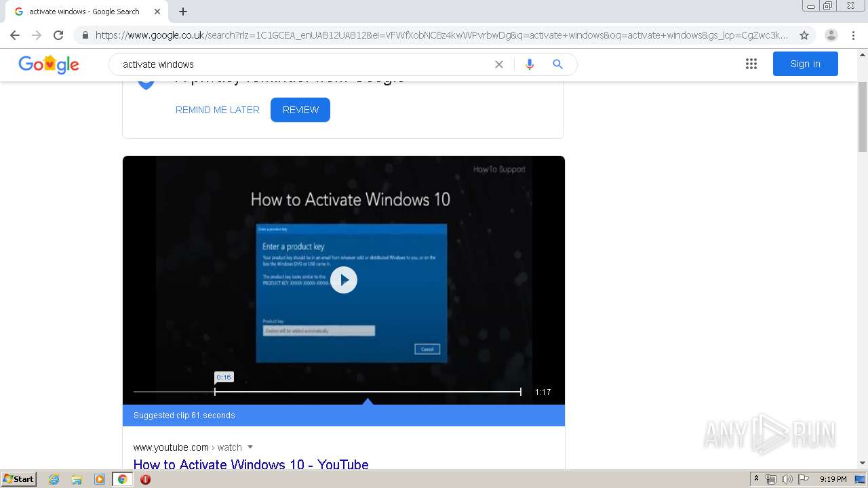The width and height of the screenshot is (868, 488).
Task: Open Windows Explorer folder in taskbar
Action: [x=77, y=479]
